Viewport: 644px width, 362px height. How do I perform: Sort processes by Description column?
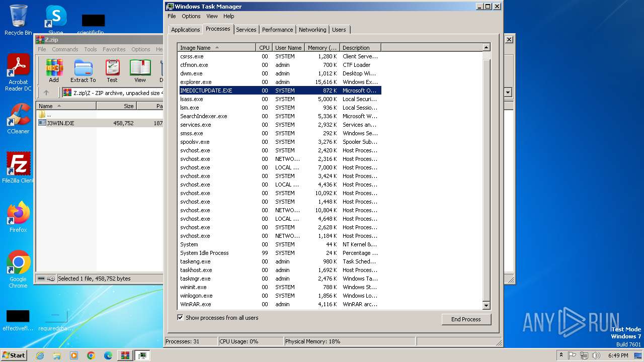[x=360, y=48]
